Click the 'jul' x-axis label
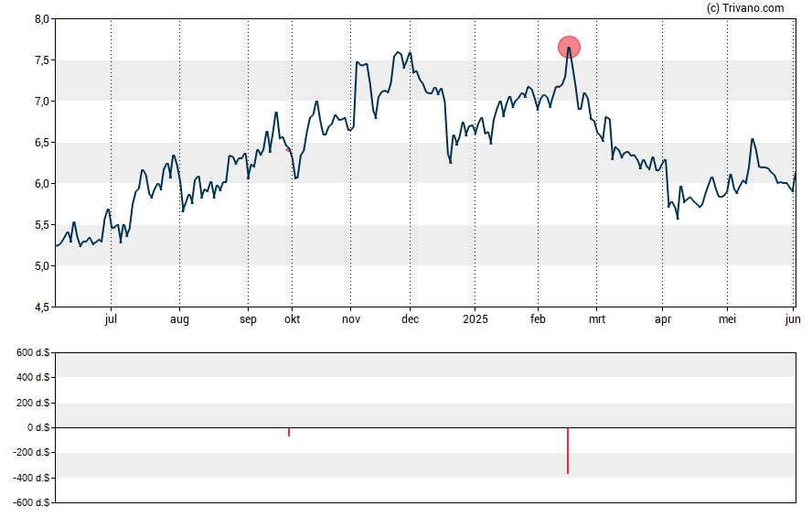The image size is (812, 517). pos(111,319)
